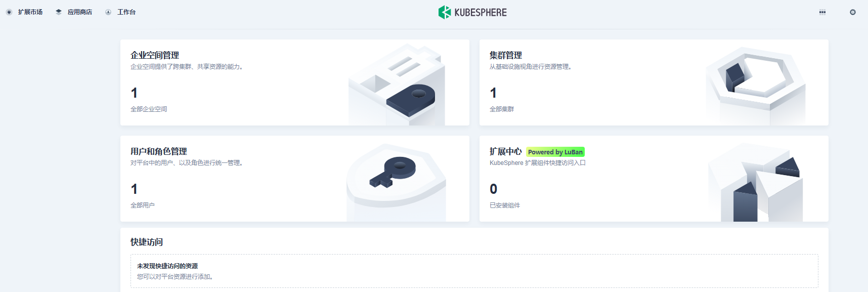
Task: Click the key shield illustration
Action: (x=397, y=182)
